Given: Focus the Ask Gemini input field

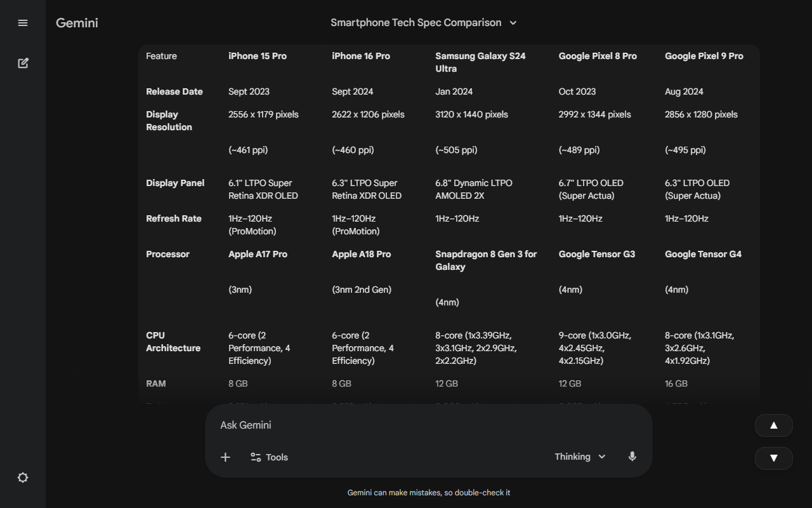Looking at the screenshot, I should pyautogui.click(x=429, y=425).
